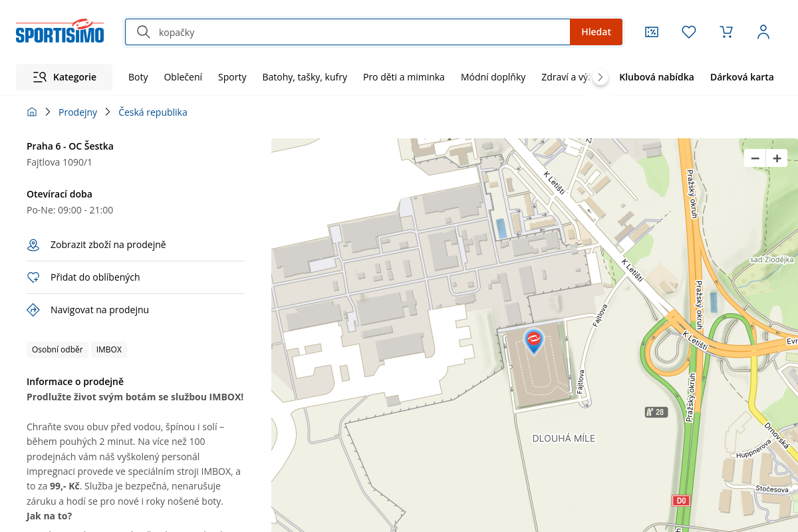Click the blue location pin icon
Viewport: 798px width, 532px height.
click(x=33, y=245)
